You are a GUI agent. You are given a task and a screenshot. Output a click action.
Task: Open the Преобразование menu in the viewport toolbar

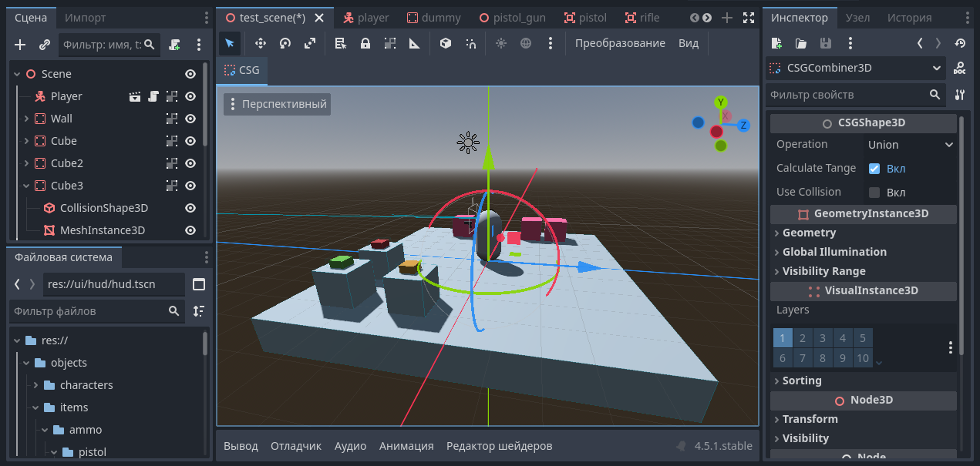tap(620, 44)
